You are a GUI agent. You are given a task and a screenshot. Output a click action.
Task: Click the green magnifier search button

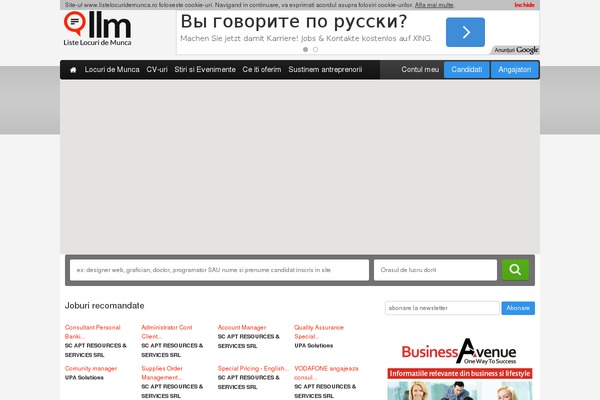click(x=515, y=270)
